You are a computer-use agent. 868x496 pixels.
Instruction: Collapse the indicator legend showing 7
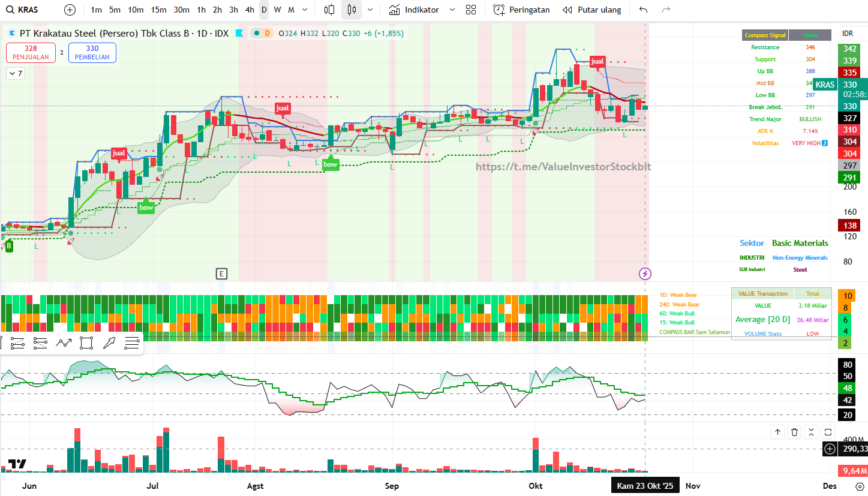(16, 74)
